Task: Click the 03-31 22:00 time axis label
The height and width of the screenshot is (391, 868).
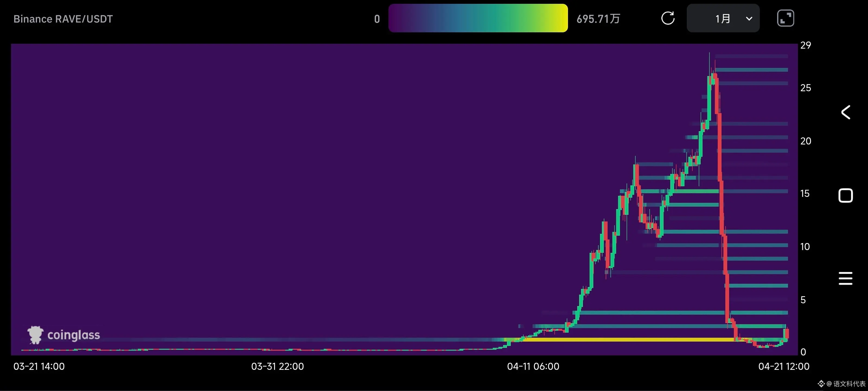Action: (x=277, y=366)
